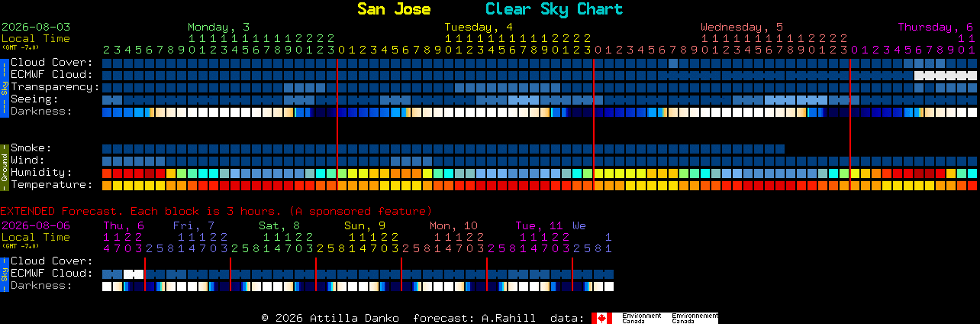Select Thu, 6 in the extended forecast
980x324 pixels.
[x=124, y=225]
